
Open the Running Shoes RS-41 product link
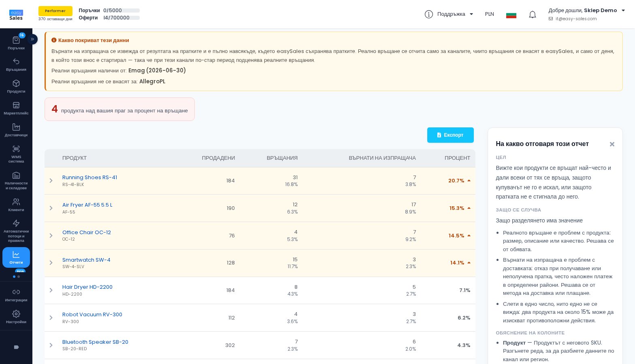click(x=89, y=178)
